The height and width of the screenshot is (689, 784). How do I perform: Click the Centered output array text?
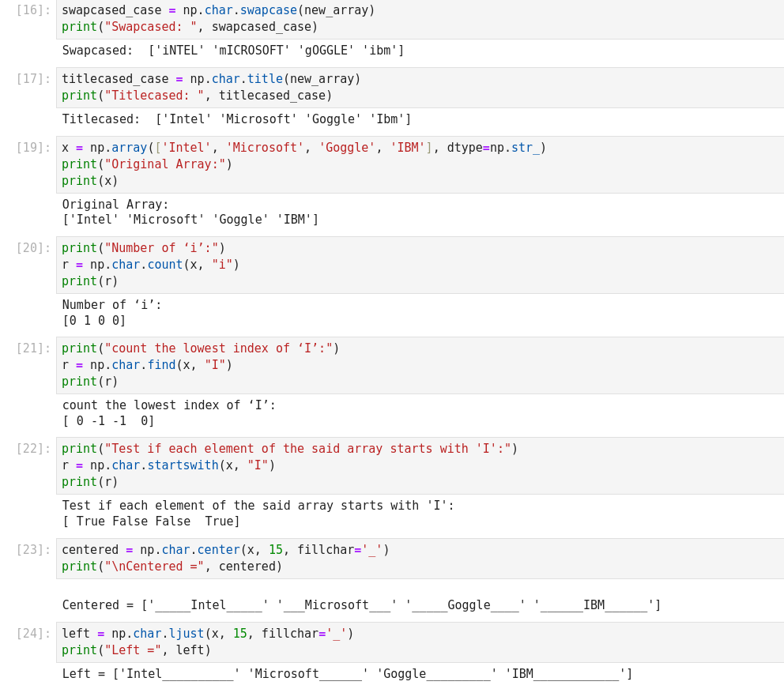click(361, 605)
